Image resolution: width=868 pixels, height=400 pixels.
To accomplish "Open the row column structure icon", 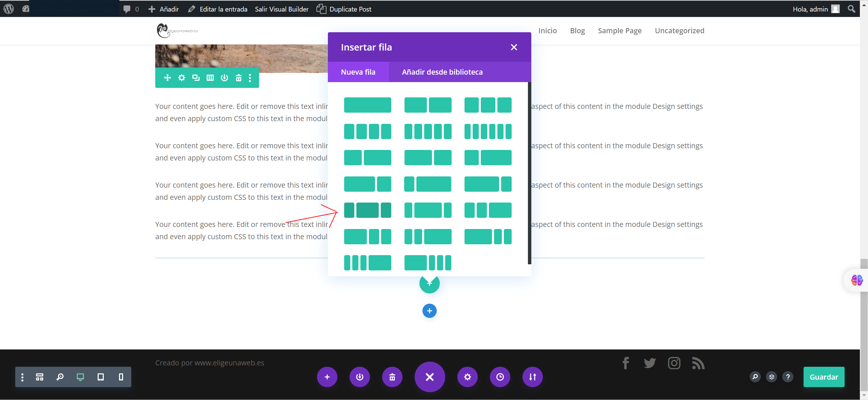I will [x=210, y=78].
